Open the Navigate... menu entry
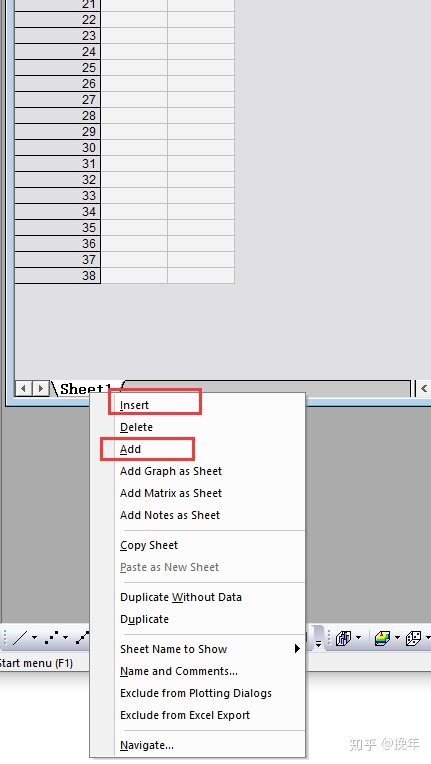This screenshot has width=431, height=764. [209, 745]
